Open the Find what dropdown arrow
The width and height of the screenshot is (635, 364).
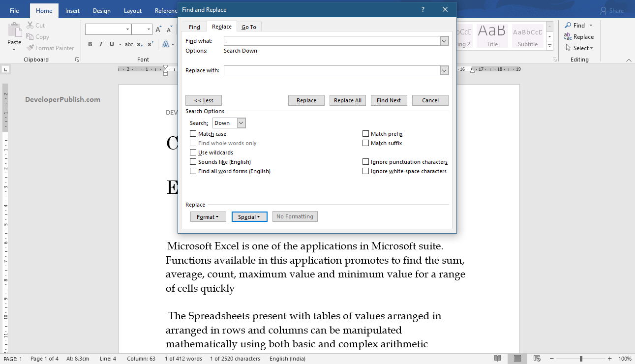pos(444,41)
